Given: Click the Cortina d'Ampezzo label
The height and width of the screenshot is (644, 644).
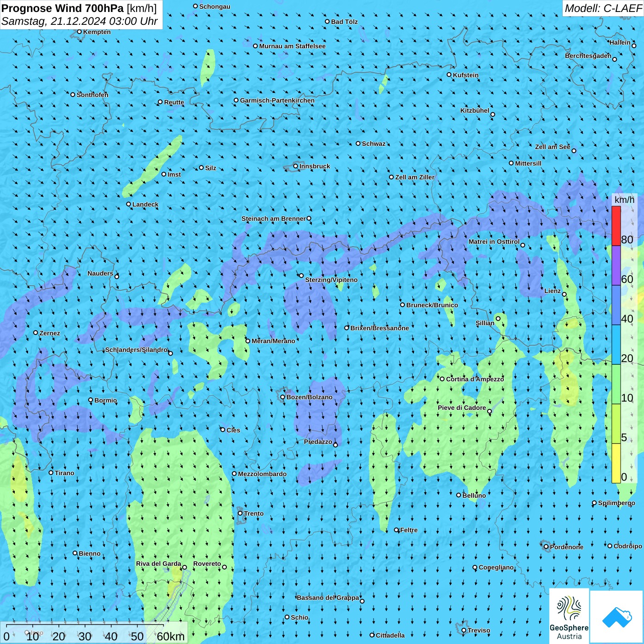Looking at the screenshot, I should point(475,379).
